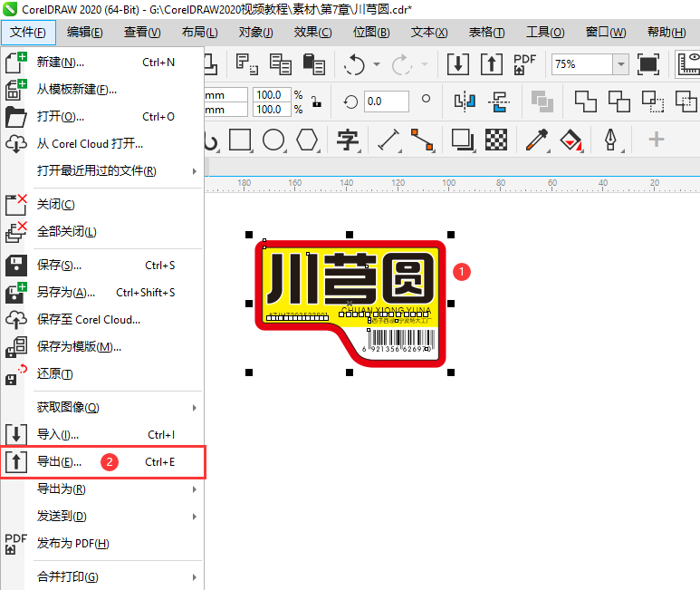Open the 窗口(W) menu

[605, 32]
